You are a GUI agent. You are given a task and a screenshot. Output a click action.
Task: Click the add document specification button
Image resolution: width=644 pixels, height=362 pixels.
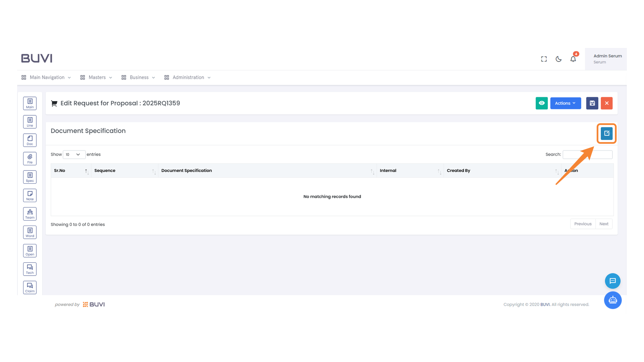(606, 133)
